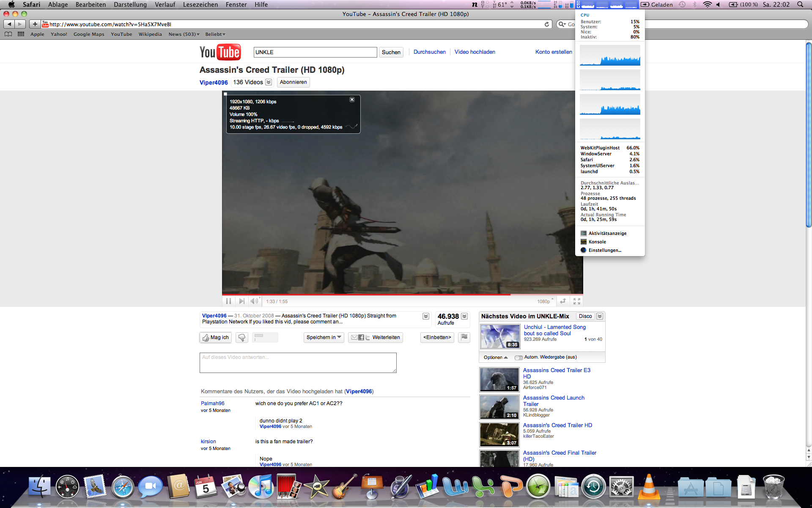
Task: Open kirsion commenter profile
Action: pyautogui.click(x=208, y=442)
